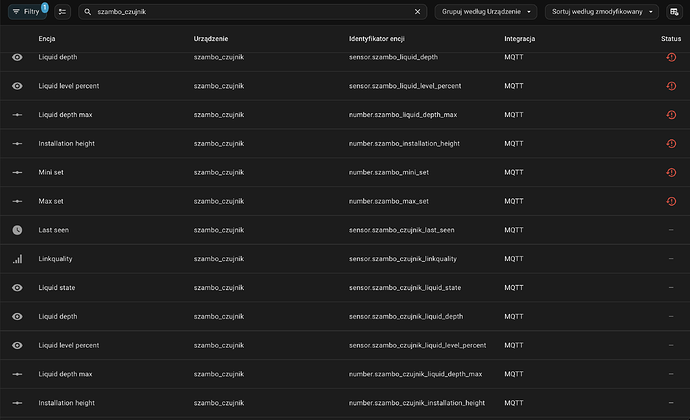Open the Sortuj według zmodyfikowany dropdown

598,12
